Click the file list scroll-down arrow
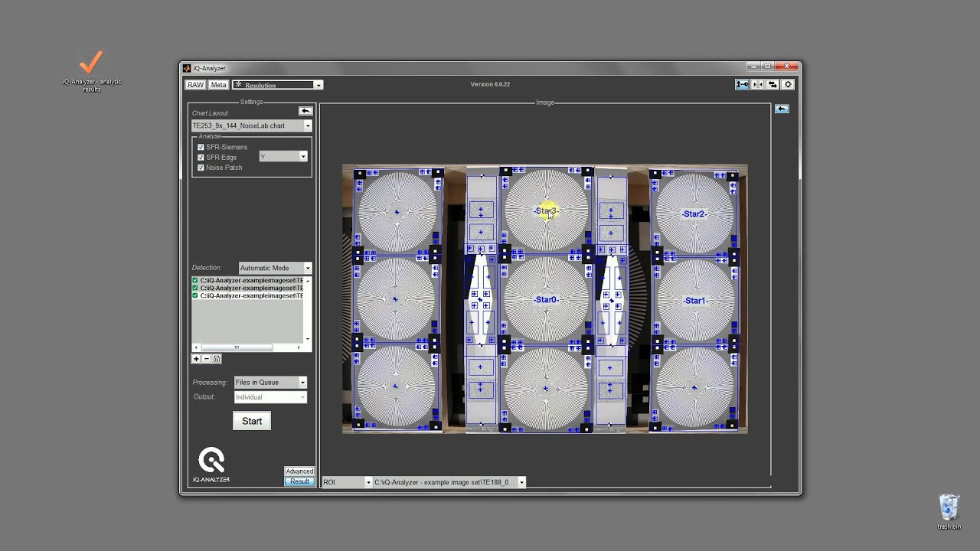Viewport: 980px width, 551px height. (308, 339)
